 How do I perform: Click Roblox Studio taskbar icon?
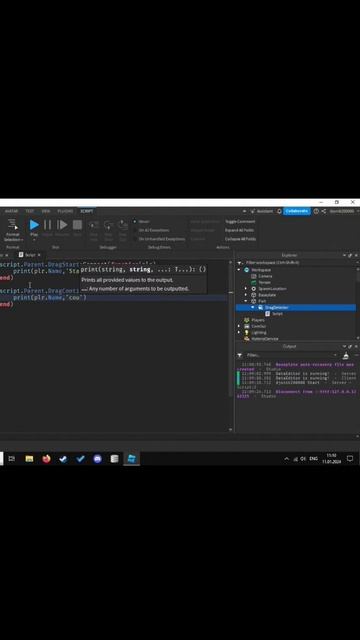pyautogui.click(x=131, y=459)
